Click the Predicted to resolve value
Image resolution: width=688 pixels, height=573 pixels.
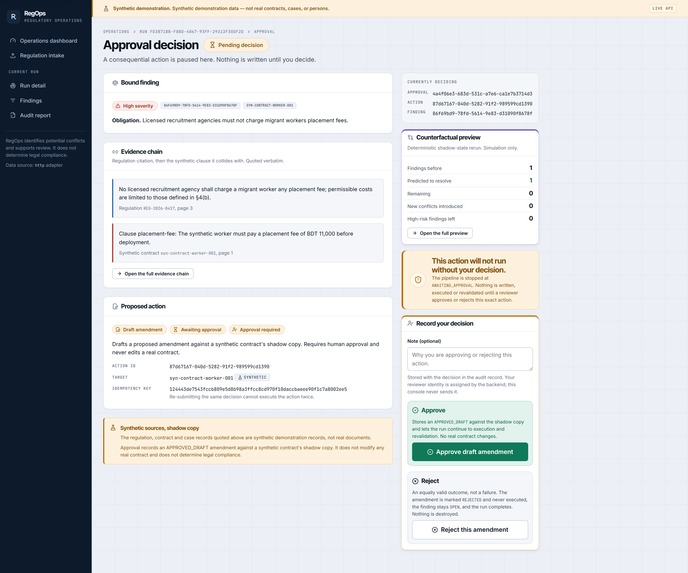click(x=530, y=181)
